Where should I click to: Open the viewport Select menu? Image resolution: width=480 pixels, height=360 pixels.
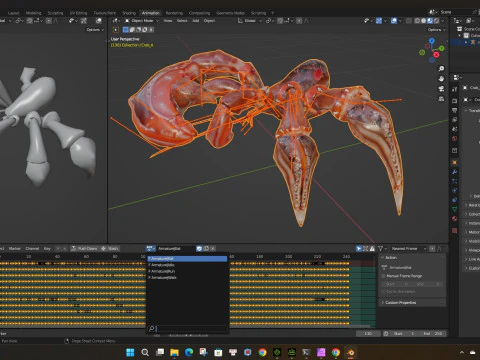[182, 21]
